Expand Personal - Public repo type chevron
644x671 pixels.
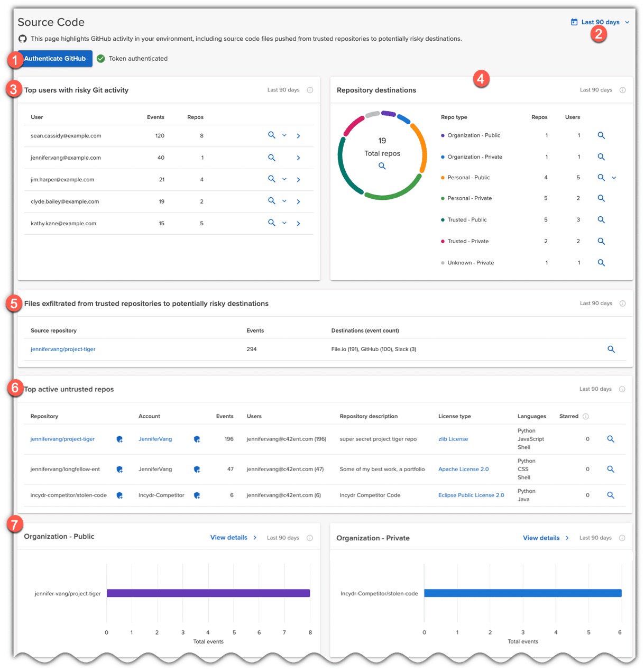click(x=614, y=178)
